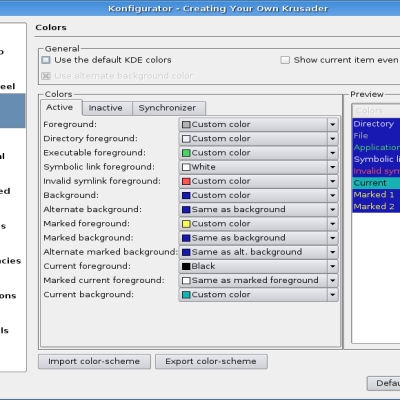Click the white Marked current foreground swatch
The height and width of the screenshot is (400, 400).
tap(186, 281)
